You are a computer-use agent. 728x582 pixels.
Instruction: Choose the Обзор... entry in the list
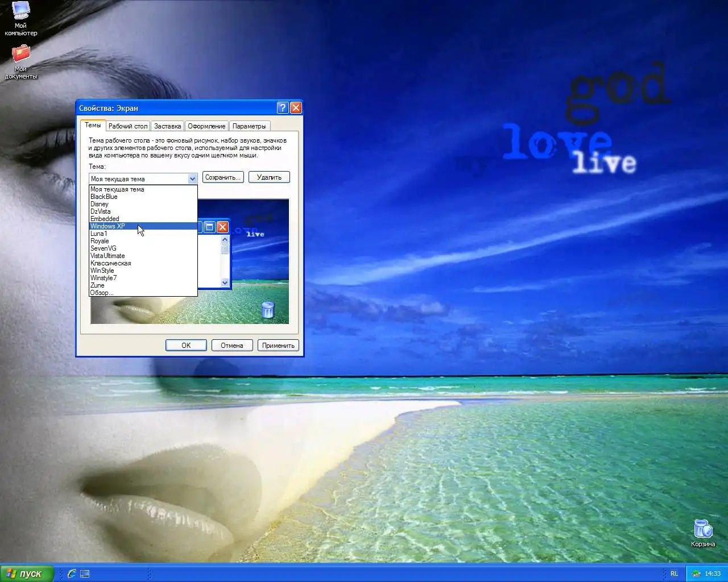tap(143, 293)
